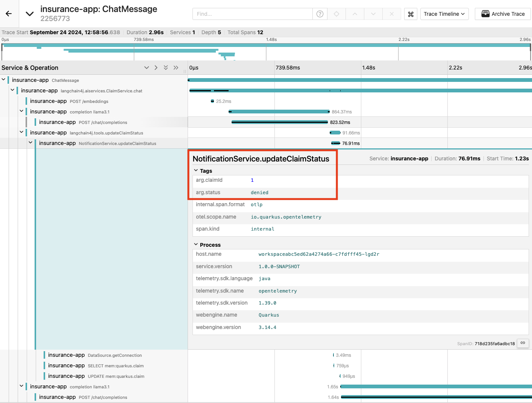Click the 864.37ms completion llama3.1 span bar
The height and width of the screenshot is (403, 532).
pos(279,112)
